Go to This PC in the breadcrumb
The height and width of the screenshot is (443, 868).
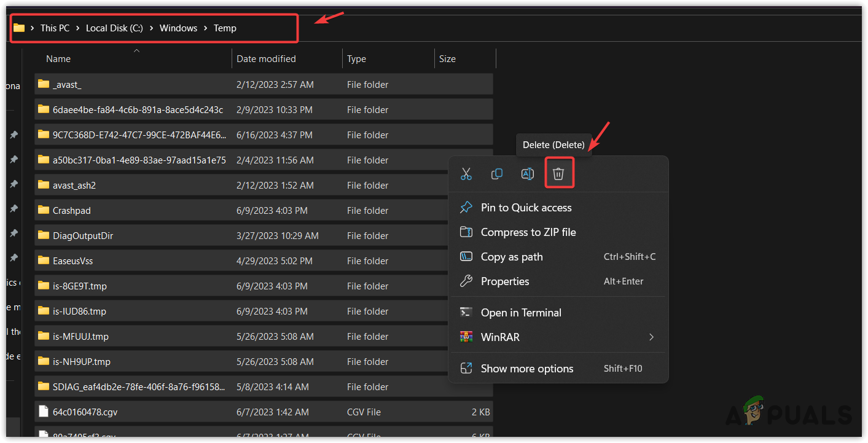[x=55, y=28]
